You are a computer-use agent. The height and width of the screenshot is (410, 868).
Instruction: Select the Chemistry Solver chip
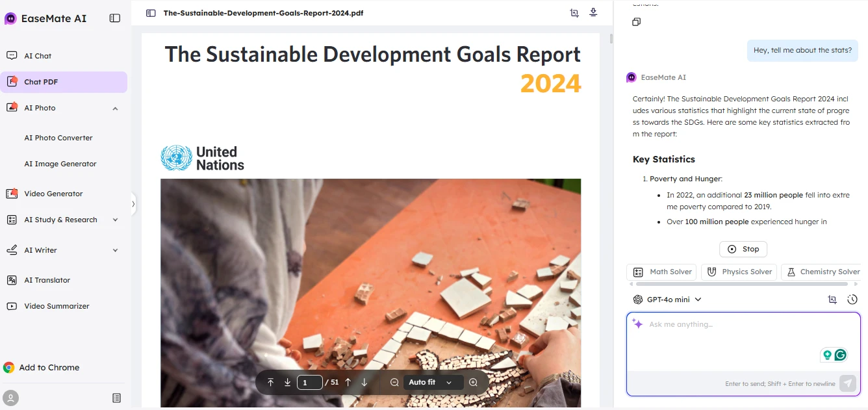click(823, 272)
